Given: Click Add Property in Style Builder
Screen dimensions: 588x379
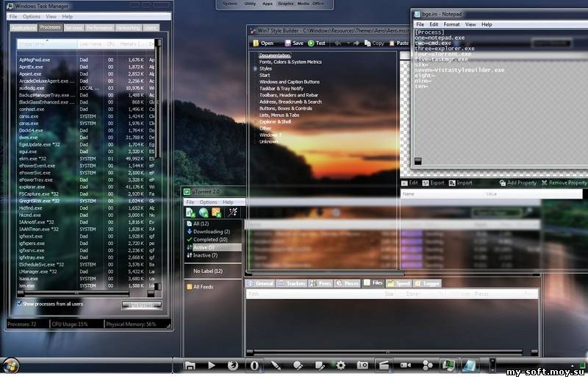Looking at the screenshot, I should (x=518, y=183).
